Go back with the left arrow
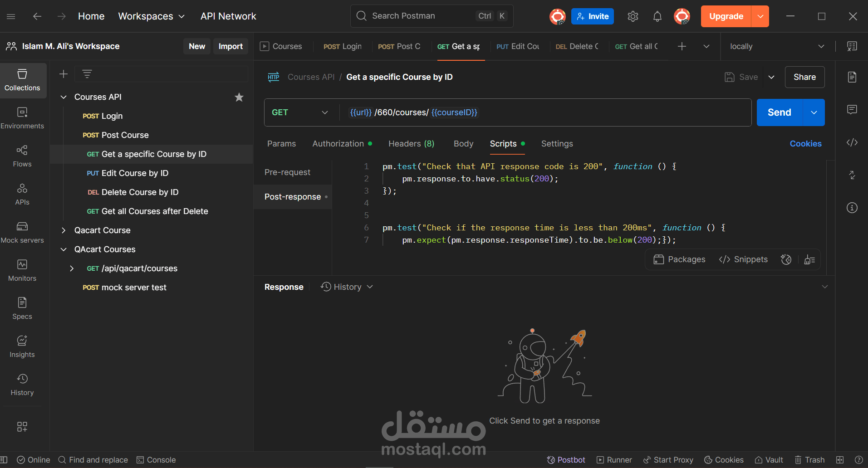868x468 pixels. [x=37, y=16]
